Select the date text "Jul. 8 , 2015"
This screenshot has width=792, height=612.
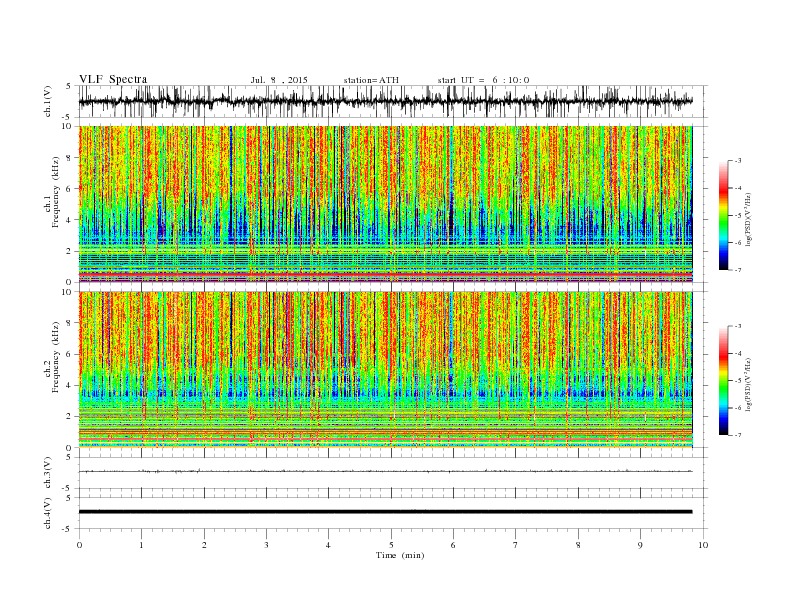279,80
